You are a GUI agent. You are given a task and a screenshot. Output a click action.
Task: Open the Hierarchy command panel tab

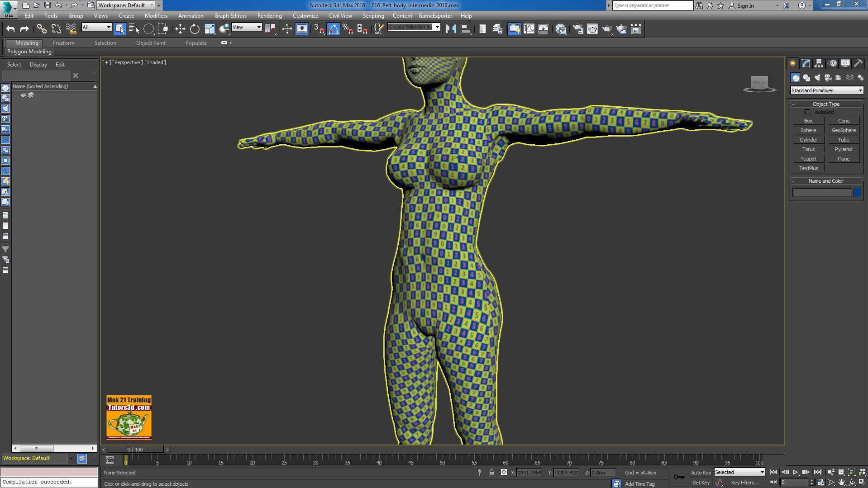pos(819,63)
